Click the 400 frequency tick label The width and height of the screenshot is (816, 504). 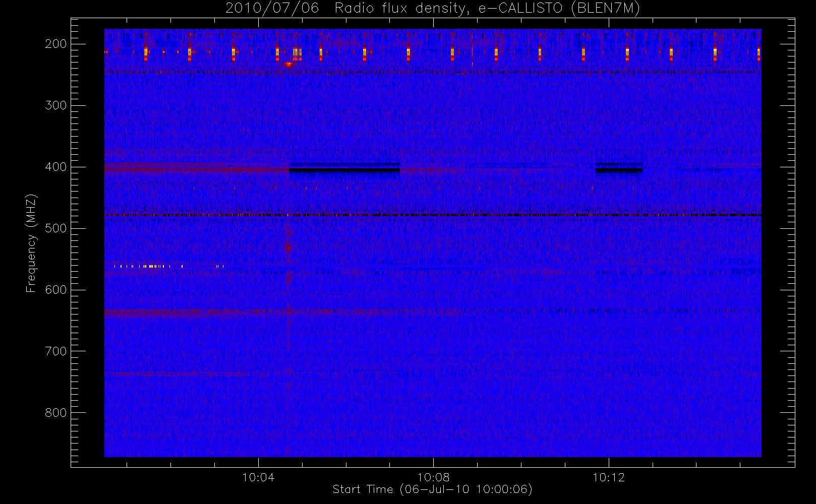click(x=56, y=167)
